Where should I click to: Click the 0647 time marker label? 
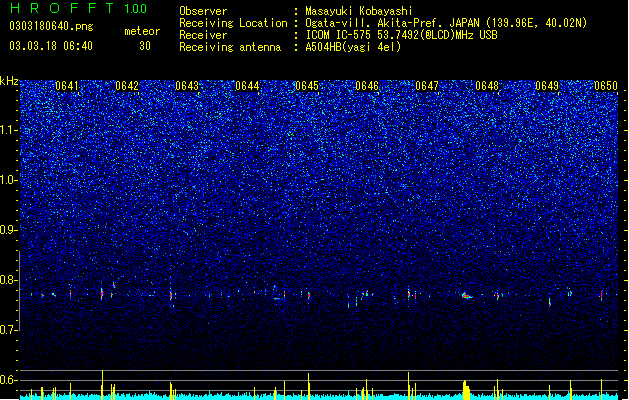pos(427,86)
